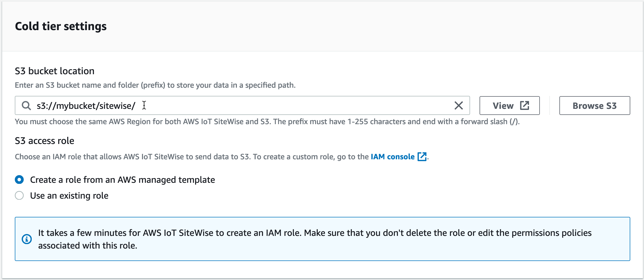Click the S3 access role heading
This screenshot has width=644, height=280.
[44, 141]
